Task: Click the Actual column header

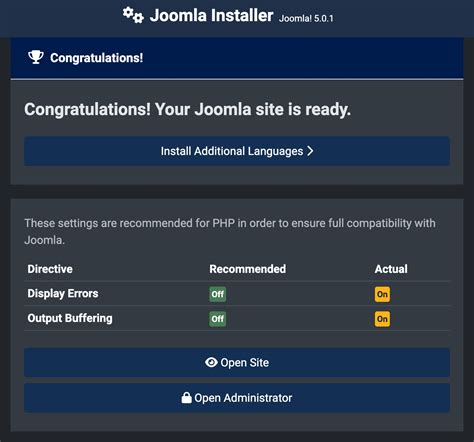Action: [391, 269]
